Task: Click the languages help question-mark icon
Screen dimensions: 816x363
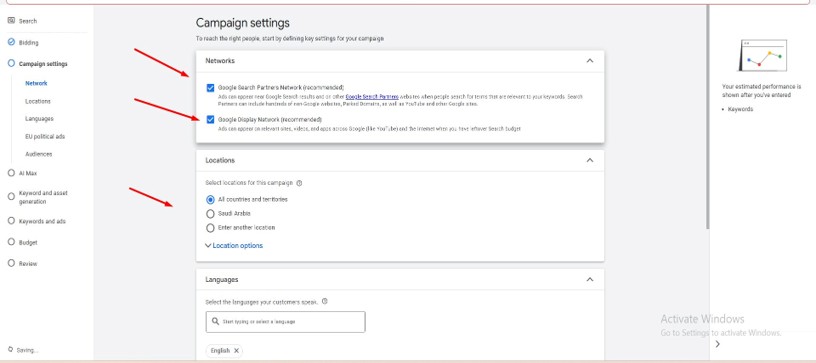Action: (x=325, y=301)
